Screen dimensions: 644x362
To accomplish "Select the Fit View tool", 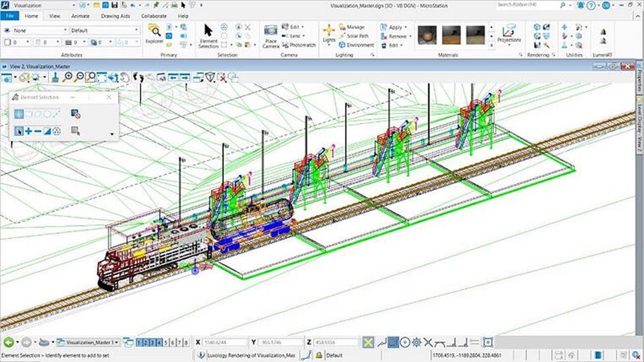I will tap(102, 77).
